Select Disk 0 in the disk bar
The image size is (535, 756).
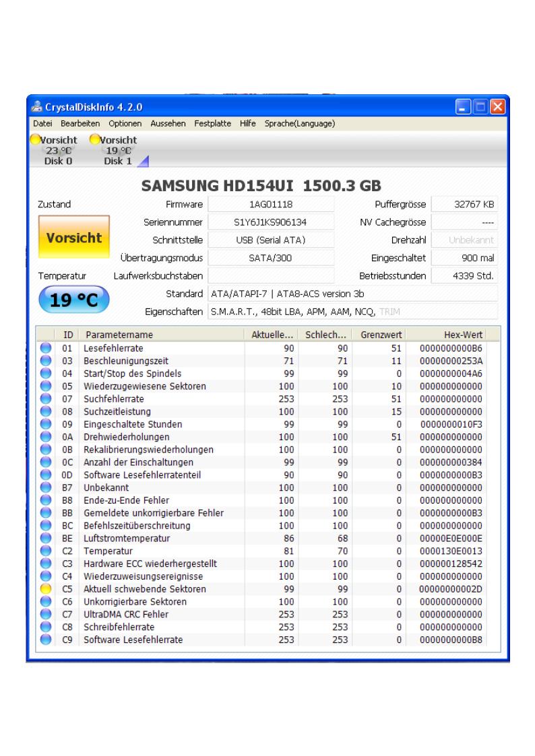tap(55, 150)
